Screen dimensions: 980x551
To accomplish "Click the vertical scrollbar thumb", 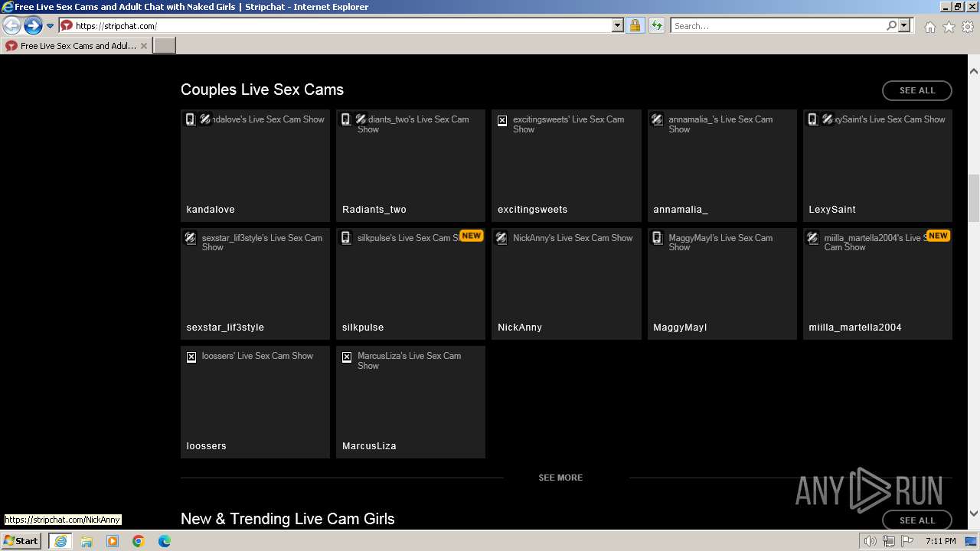I will [x=974, y=197].
